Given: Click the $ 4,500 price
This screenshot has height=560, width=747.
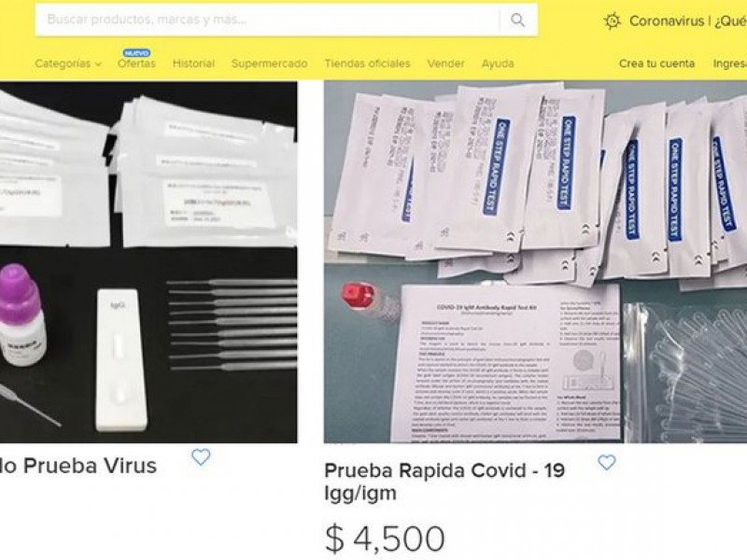Looking at the screenshot, I should coord(385,539).
